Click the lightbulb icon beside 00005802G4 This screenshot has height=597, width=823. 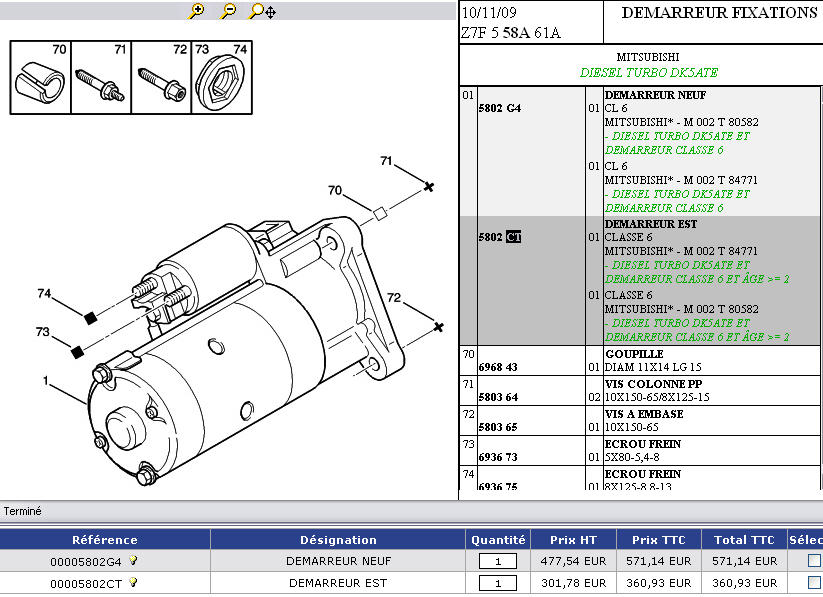click(133, 561)
